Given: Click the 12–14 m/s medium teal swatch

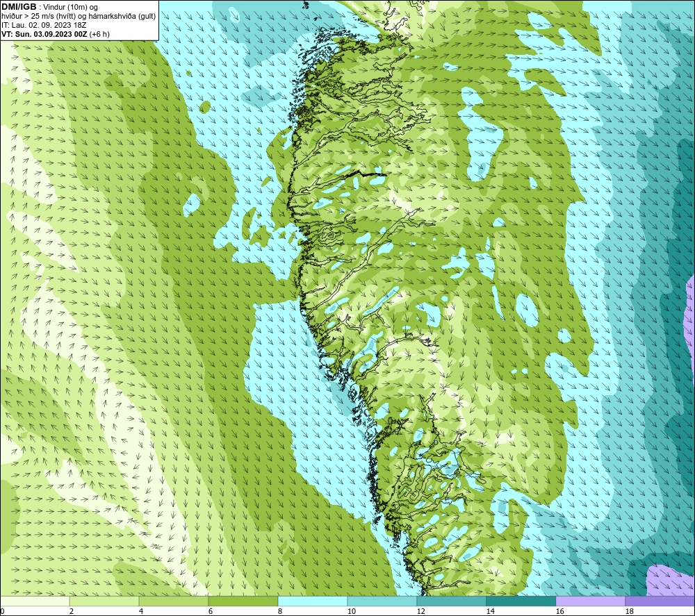Looking at the screenshot, I should click(x=451, y=601).
